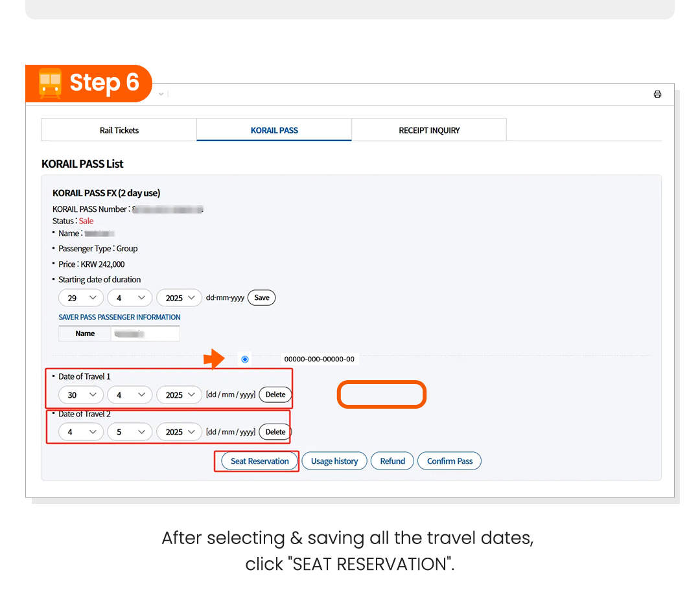Click the printer icon
This screenshot has height=603, width=700.
tap(657, 94)
